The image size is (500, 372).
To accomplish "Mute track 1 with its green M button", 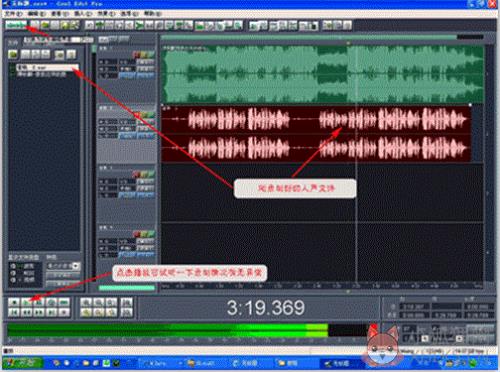I will [151, 54].
